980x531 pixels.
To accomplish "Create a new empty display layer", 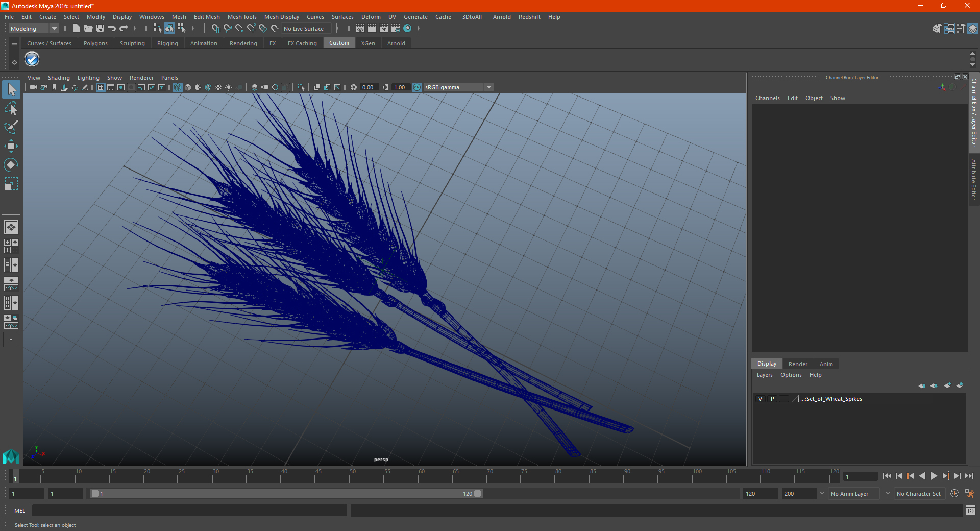I will tap(947, 385).
